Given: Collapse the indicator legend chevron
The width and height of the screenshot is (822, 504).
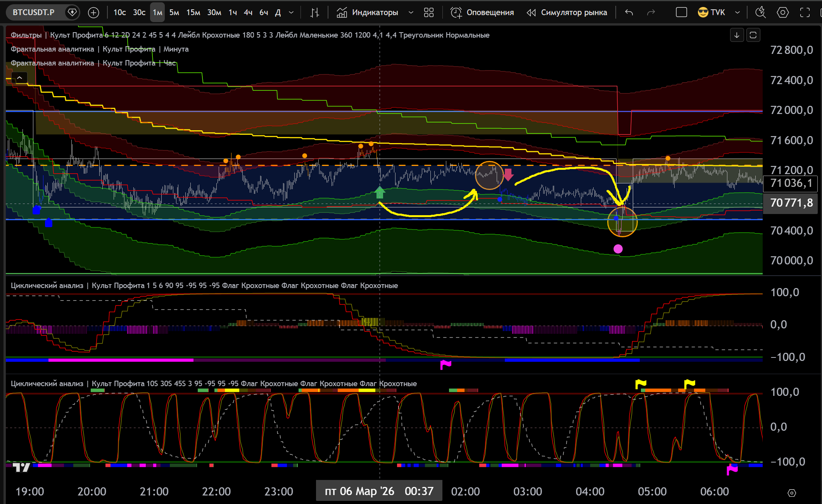Looking at the screenshot, I should (x=19, y=78).
